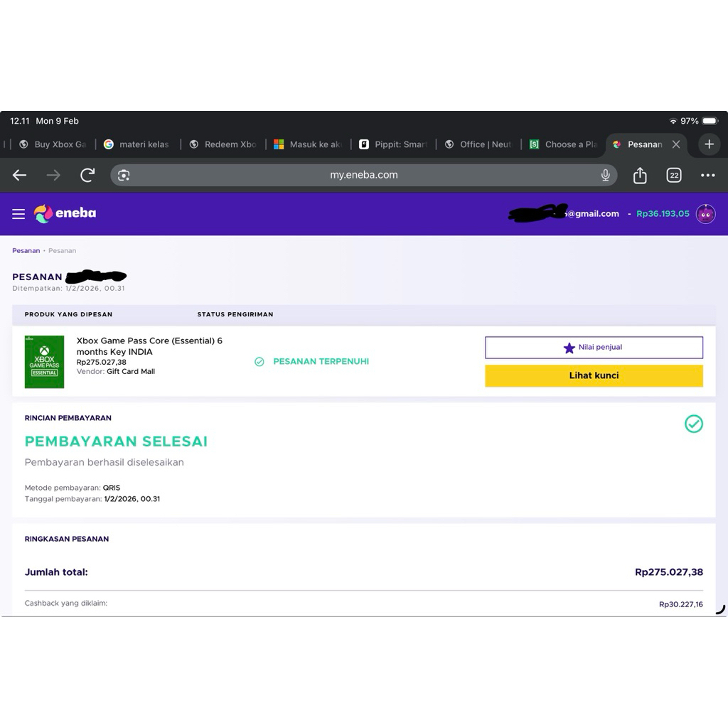
Task: Open Google Lens search from the address bar
Action: point(124,174)
